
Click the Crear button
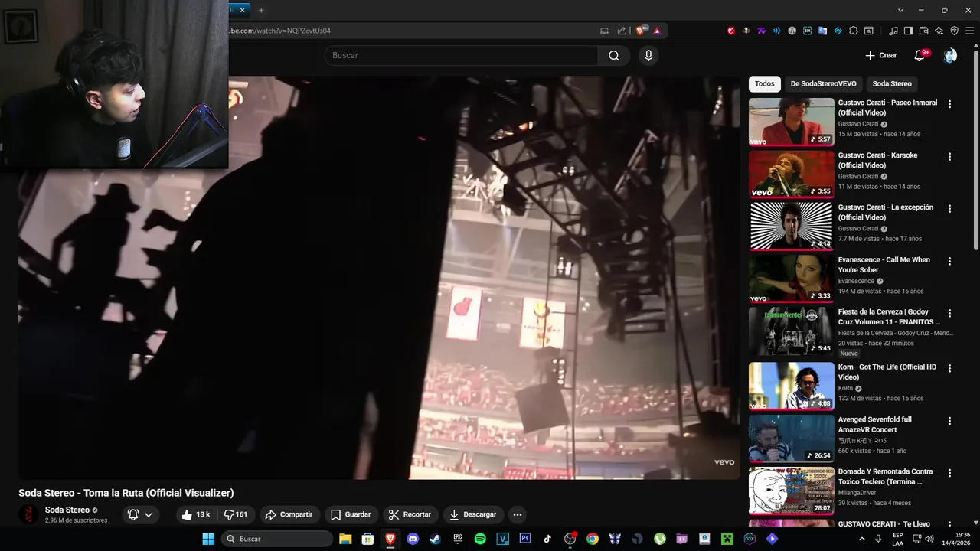click(880, 55)
